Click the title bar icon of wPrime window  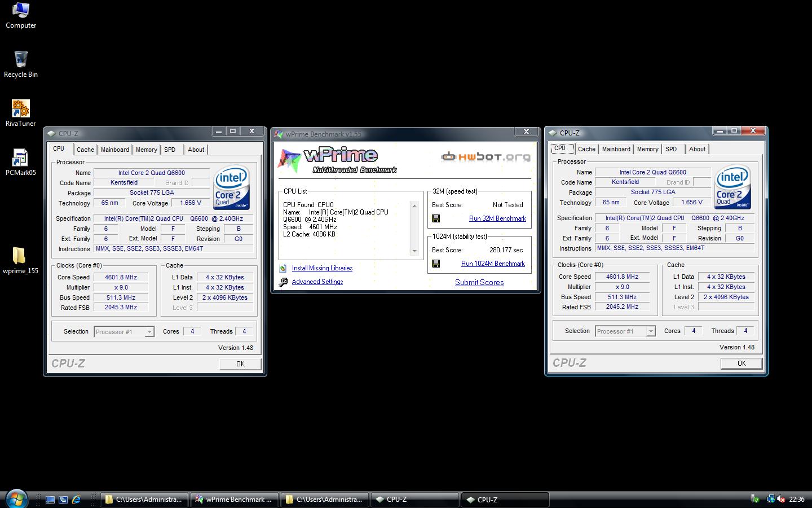click(279, 134)
